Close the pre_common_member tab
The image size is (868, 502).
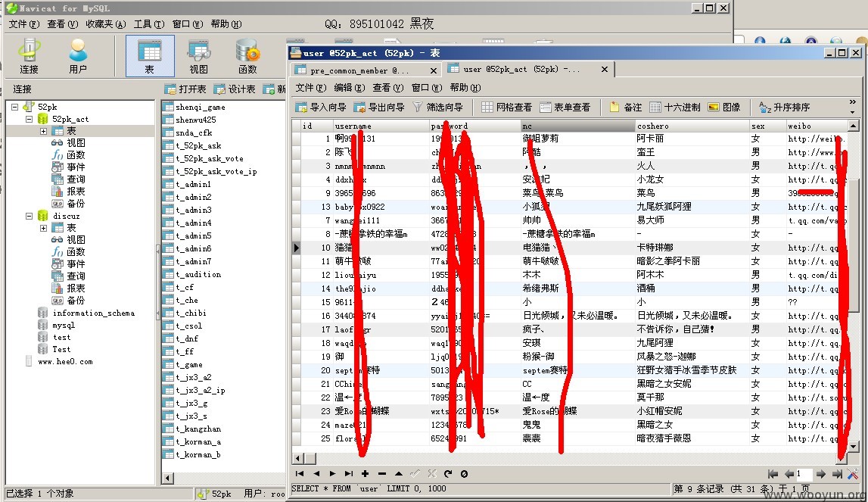(434, 70)
